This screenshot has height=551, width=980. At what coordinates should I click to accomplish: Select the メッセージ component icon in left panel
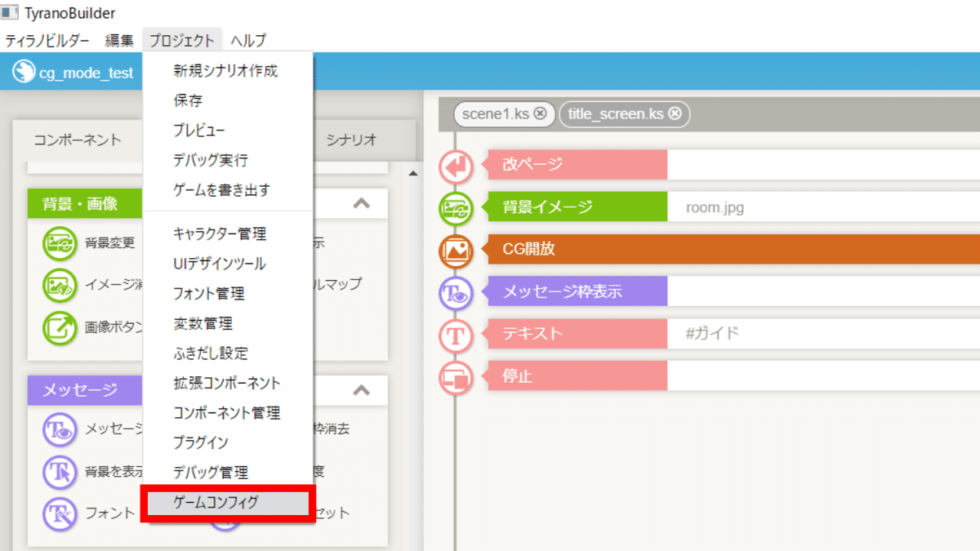(60, 429)
